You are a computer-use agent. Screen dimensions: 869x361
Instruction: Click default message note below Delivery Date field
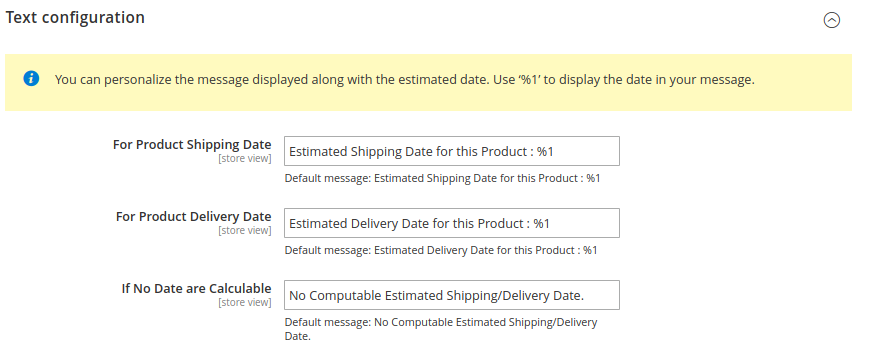pyautogui.click(x=441, y=250)
